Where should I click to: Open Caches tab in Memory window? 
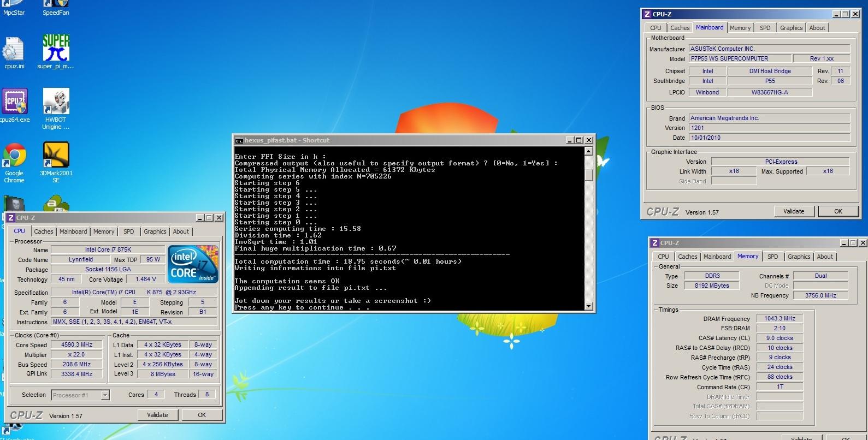click(688, 257)
